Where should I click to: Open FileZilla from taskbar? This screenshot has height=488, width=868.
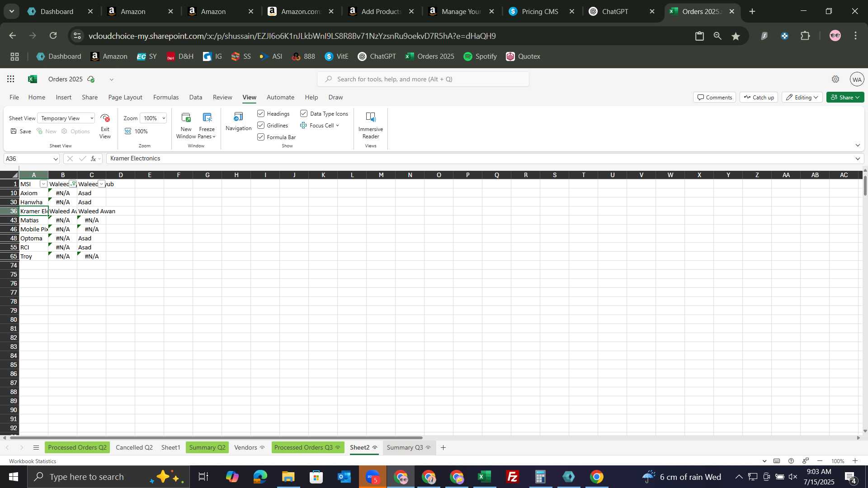[x=512, y=477]
